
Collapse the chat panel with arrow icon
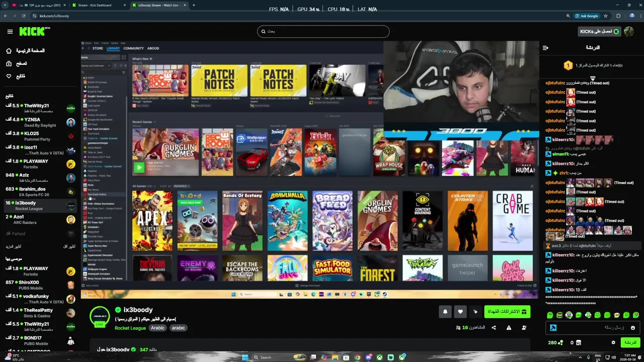pos(545,48)
